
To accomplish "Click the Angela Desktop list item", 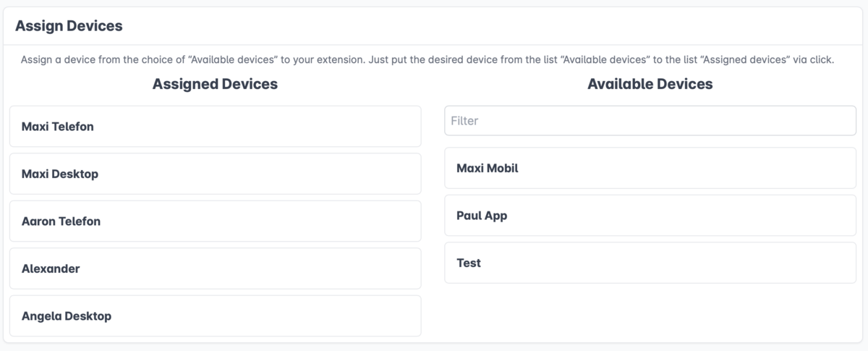I will [x=216, y=316].
